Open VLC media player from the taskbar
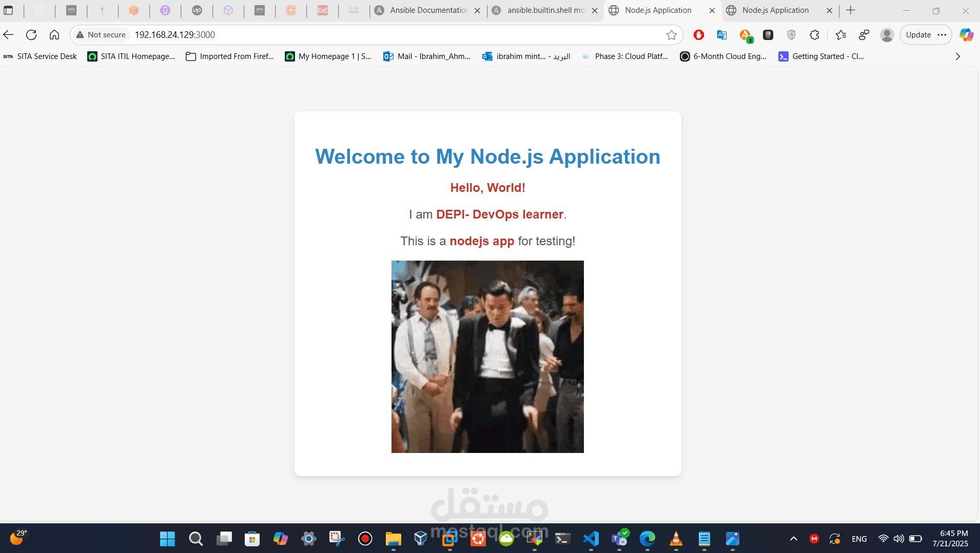 (x=676, y=539)
